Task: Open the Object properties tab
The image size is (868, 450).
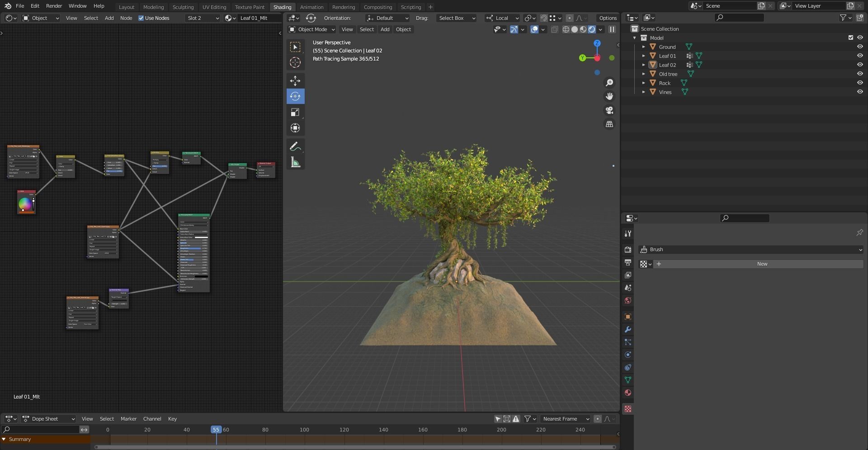Action: pos(627,317)
